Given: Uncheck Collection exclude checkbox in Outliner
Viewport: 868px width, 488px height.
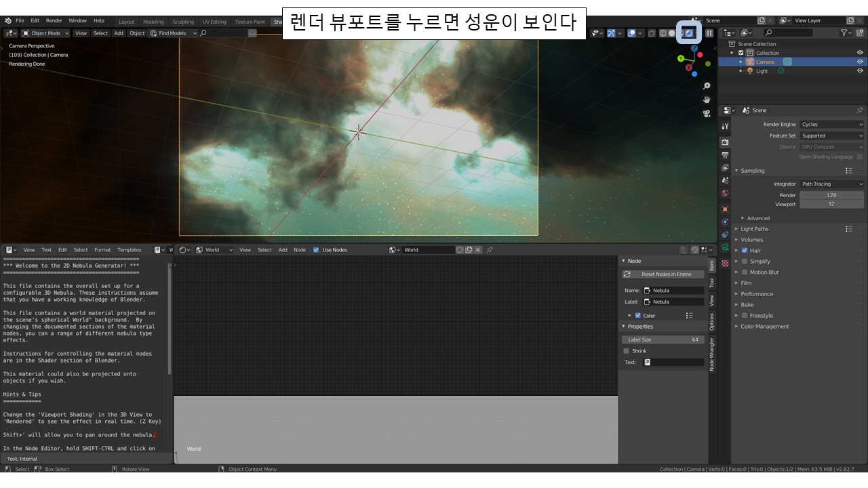Looking at the screenshot, I should pos(741,53).
